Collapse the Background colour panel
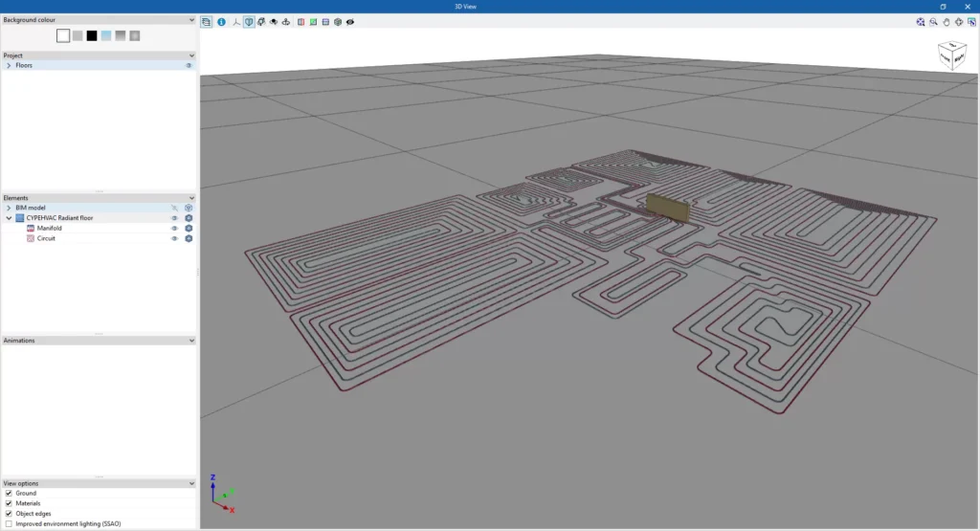 191,20
